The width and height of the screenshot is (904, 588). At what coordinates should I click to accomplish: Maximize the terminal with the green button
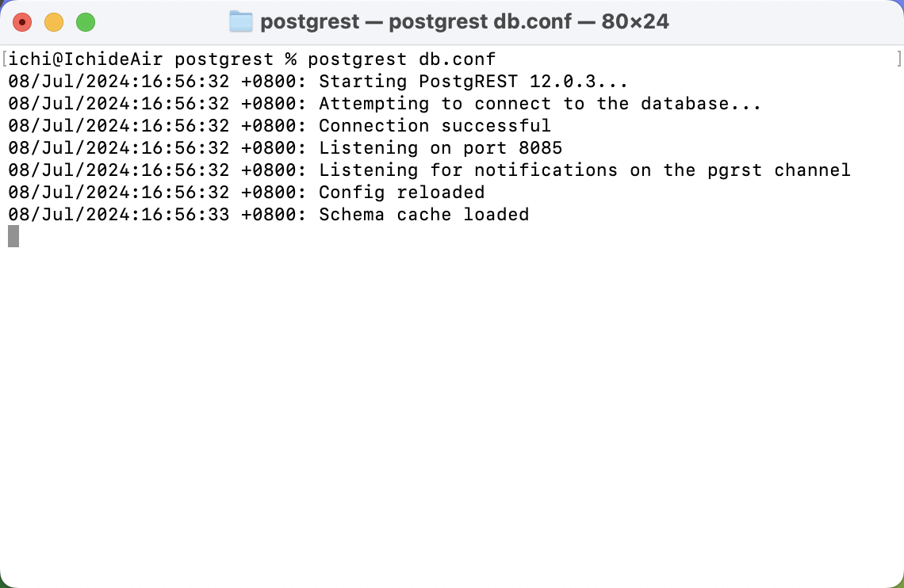(86, 22)
